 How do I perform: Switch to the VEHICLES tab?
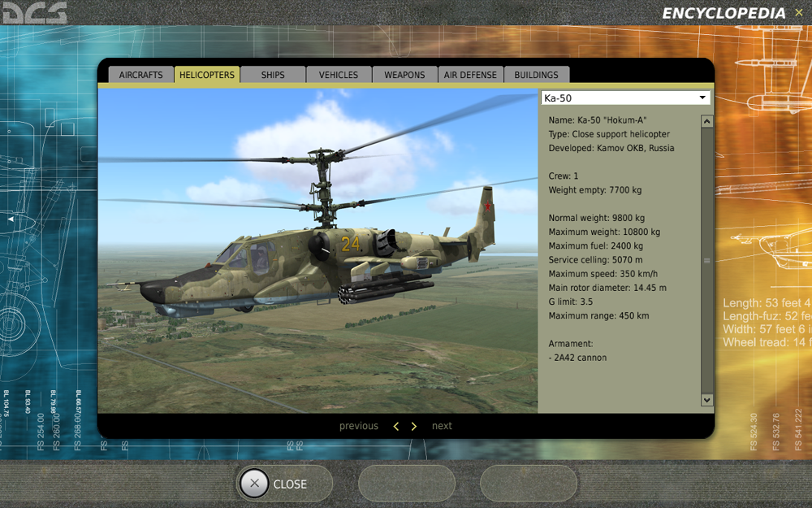click(339, 75)
